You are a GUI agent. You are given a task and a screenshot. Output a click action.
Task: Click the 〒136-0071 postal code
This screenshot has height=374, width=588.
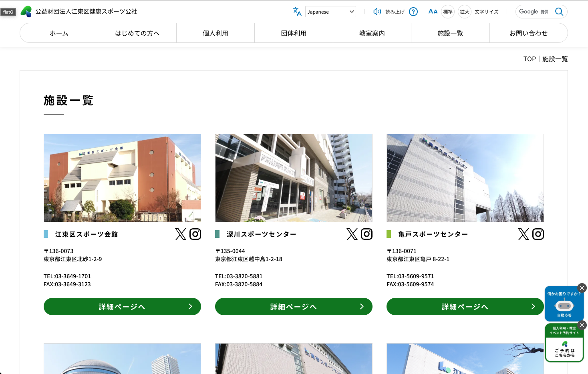tap(401, 251)
